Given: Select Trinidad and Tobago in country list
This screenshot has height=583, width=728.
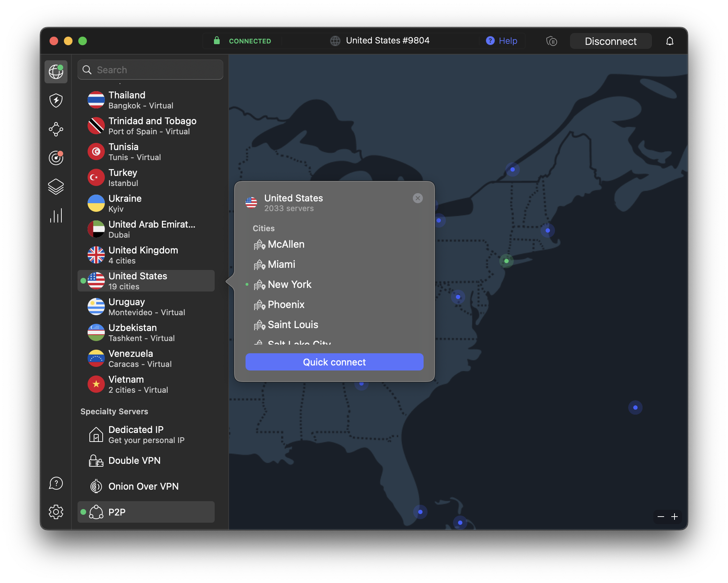Looking at the screenshot, I should pos(146,126).
